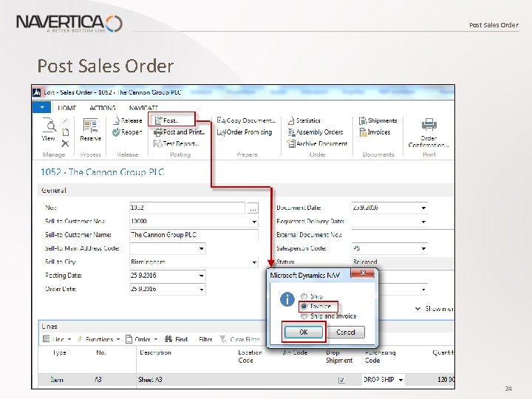
Task: Click OK in the Dynamics NAV dialog
Action: (304, 332)
